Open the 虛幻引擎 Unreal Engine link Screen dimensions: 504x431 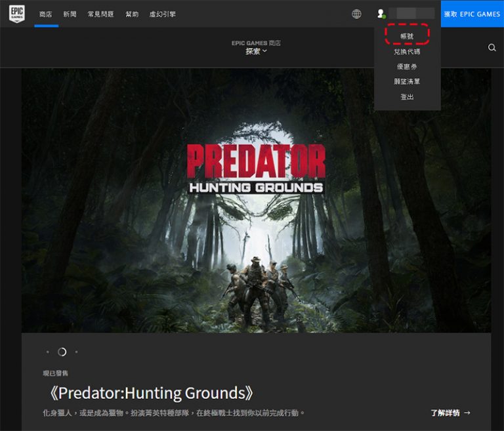pyautogui.click(x=162, y=14)
